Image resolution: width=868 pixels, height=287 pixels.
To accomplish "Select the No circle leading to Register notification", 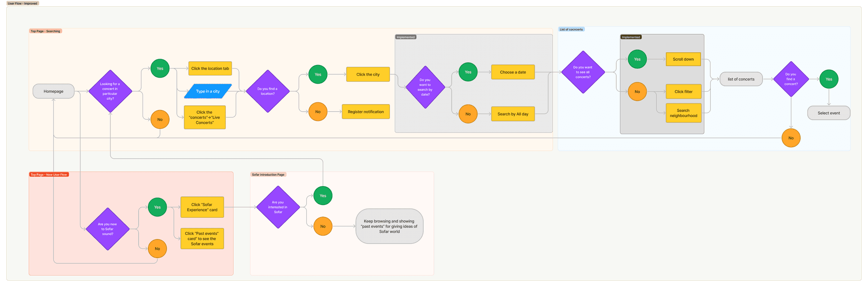I will click(318, 112).
